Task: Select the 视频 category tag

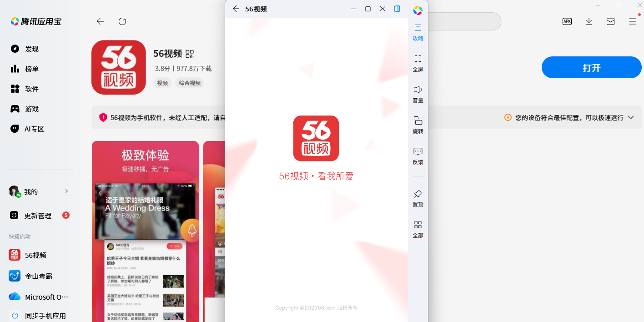Action: pos(162,83)
